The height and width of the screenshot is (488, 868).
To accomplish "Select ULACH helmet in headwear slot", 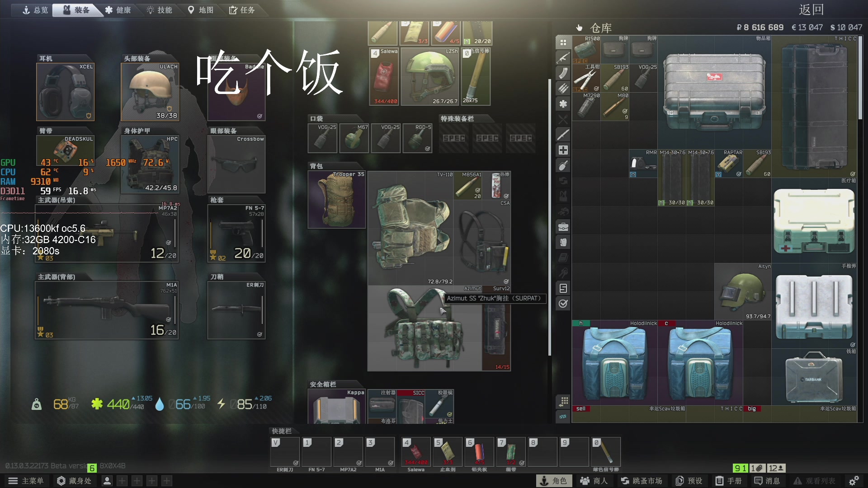I will tap(150, 92).
